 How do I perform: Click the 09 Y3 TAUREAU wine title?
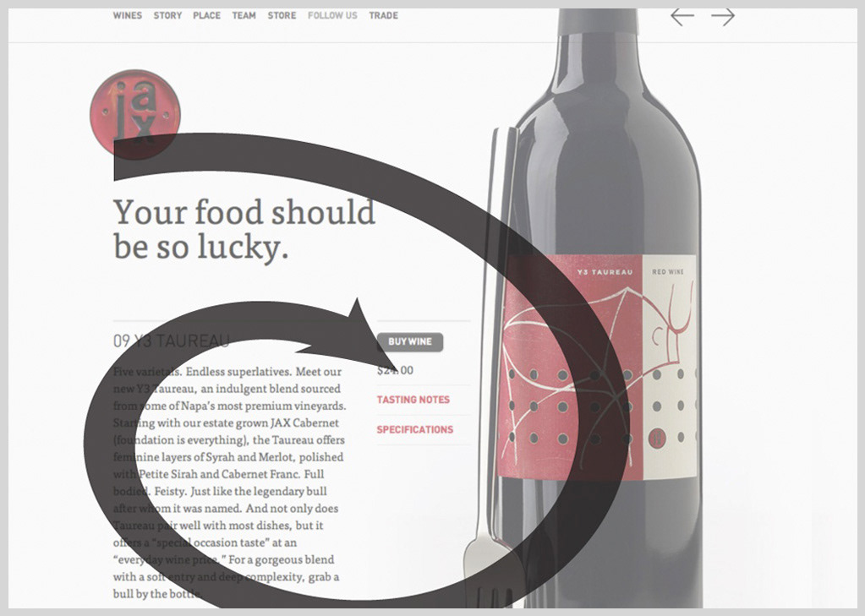tap(171, 341)
